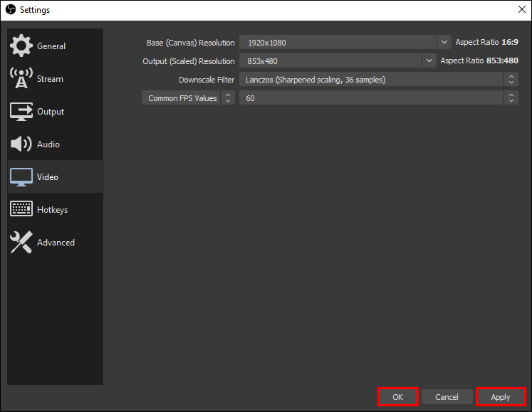Open General settings tab
The image size is (532, 412).
click(55, 46)
